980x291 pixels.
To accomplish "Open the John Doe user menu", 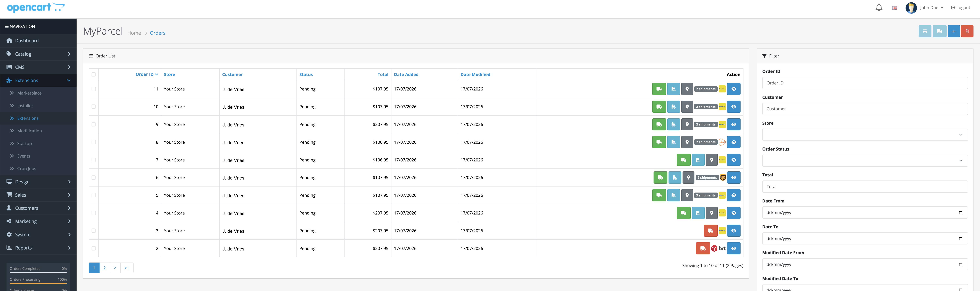I will point(924,8).
